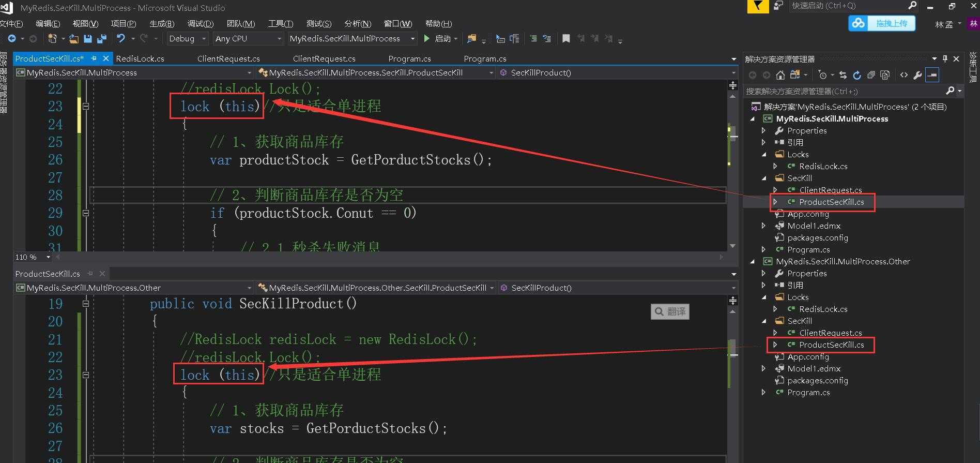The height and width of the screenshot is (463, 980).
Task: Switch to the RedisLock.cs tab
Action: click(140, 59)
